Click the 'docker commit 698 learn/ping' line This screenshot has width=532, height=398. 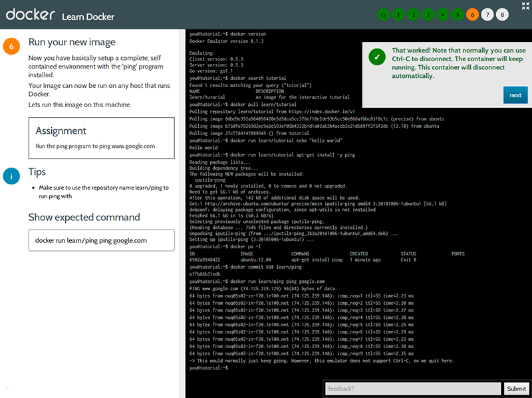coord(245,267)
